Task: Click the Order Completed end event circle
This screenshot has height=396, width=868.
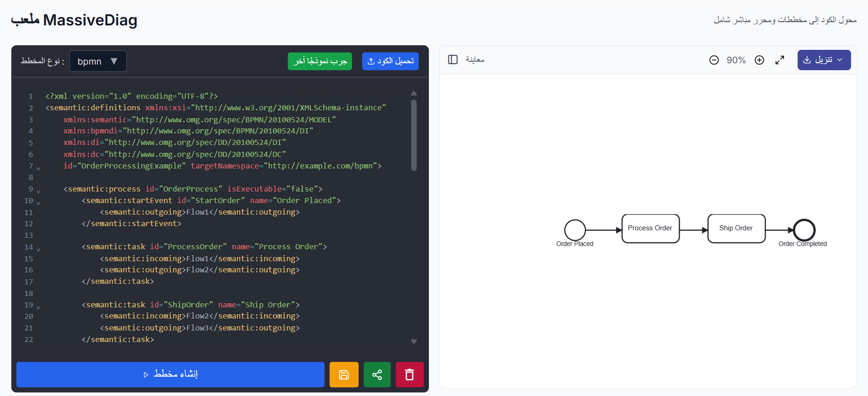Action: coord(804,230)
